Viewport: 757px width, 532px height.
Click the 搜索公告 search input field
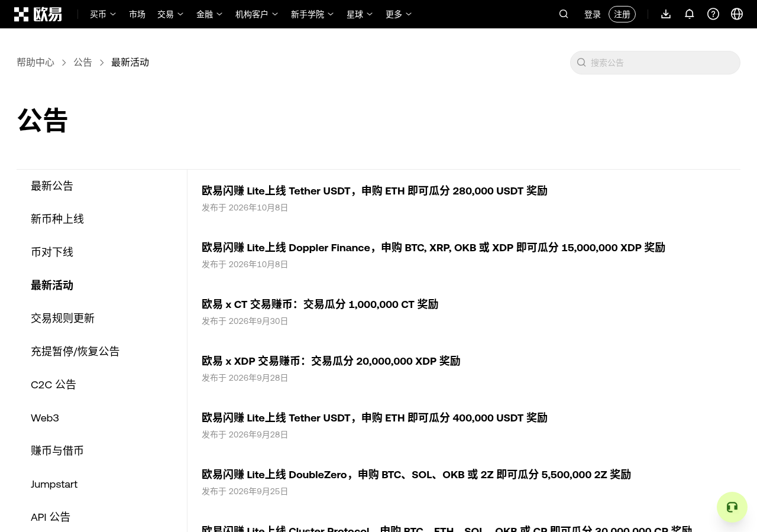point(655,63)
